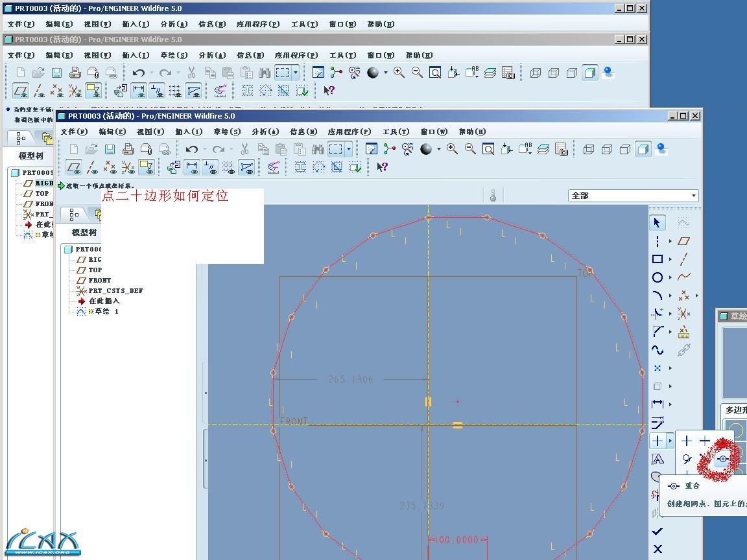Expand the rectangle tool flyout arrow
The height and width of the screenshot is (560, 747).
point(670,259)
